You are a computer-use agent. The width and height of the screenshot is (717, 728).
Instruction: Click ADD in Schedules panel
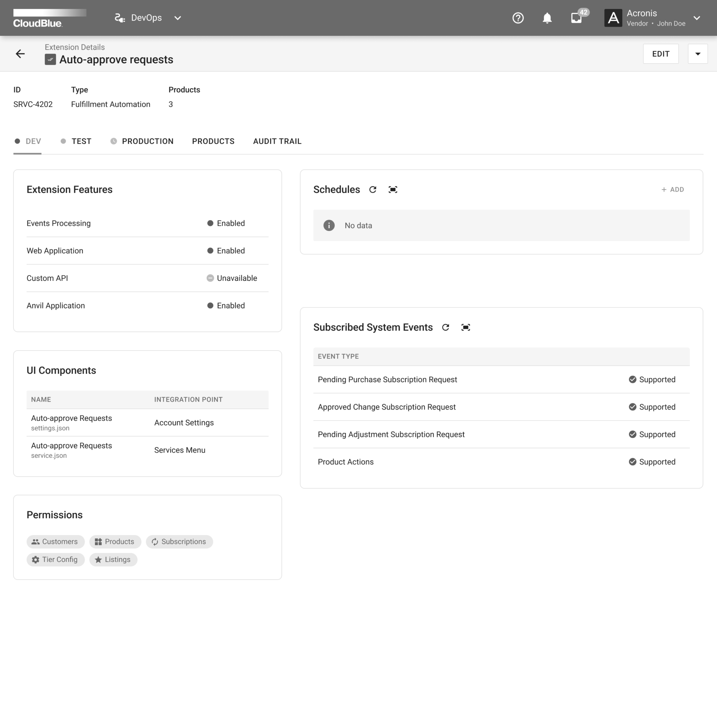point(673,189)
